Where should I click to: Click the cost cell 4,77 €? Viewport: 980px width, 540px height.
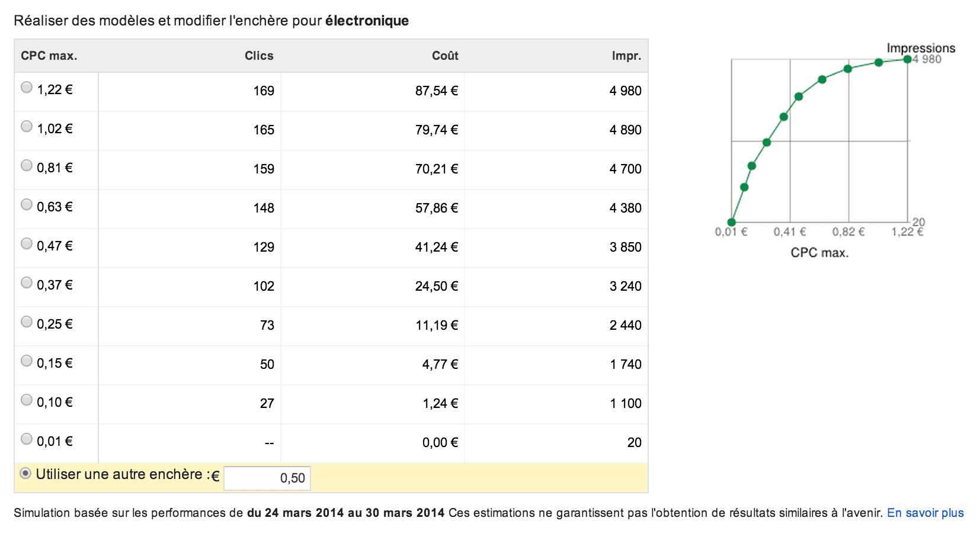point(440,365)
